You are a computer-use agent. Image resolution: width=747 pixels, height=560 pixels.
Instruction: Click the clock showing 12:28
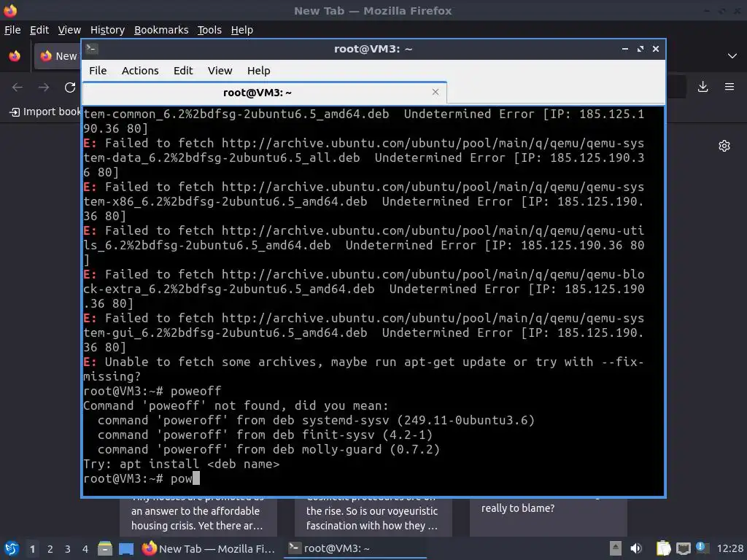pos(729,549)
